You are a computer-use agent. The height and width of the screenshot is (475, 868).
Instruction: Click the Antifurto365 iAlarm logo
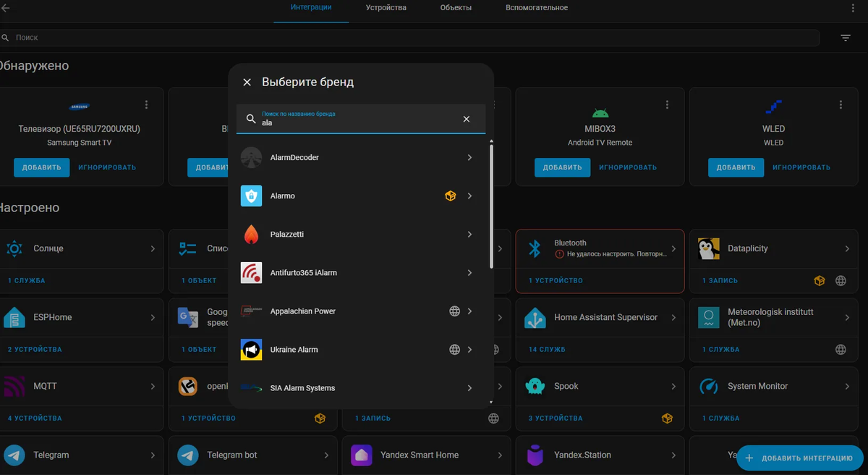tap(251, 272)
